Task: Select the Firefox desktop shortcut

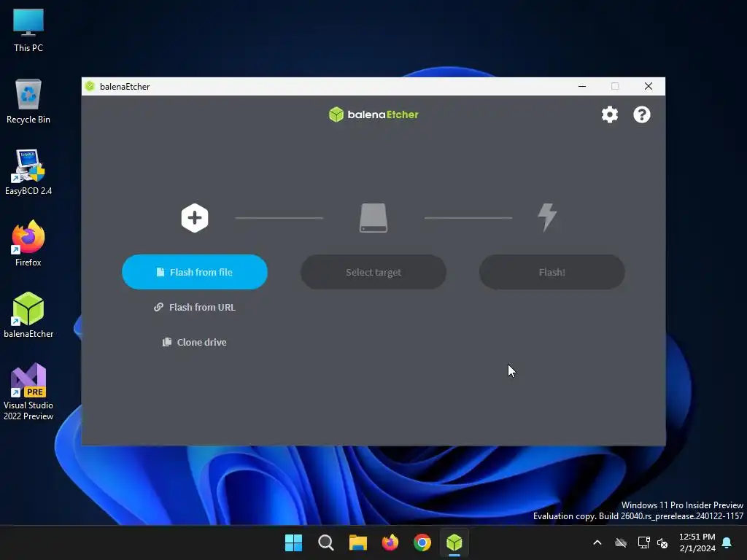Action: click(x=28, y=244)
